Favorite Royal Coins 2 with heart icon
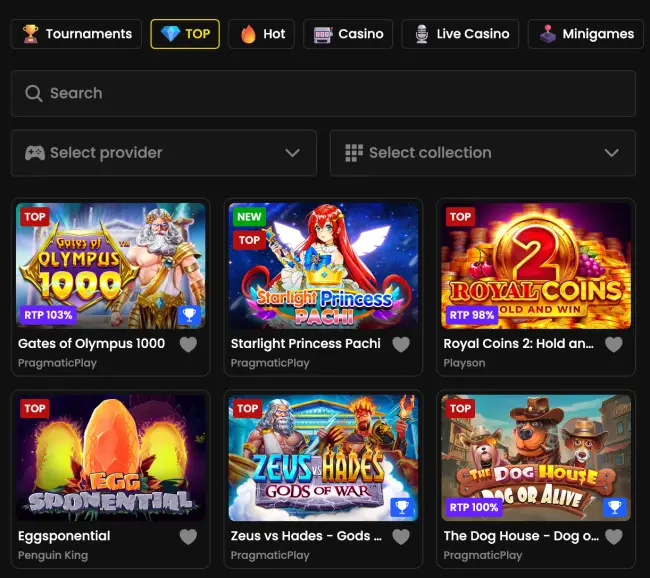The height and width of the screenshot is (578, 650). (x=614, y=344)
